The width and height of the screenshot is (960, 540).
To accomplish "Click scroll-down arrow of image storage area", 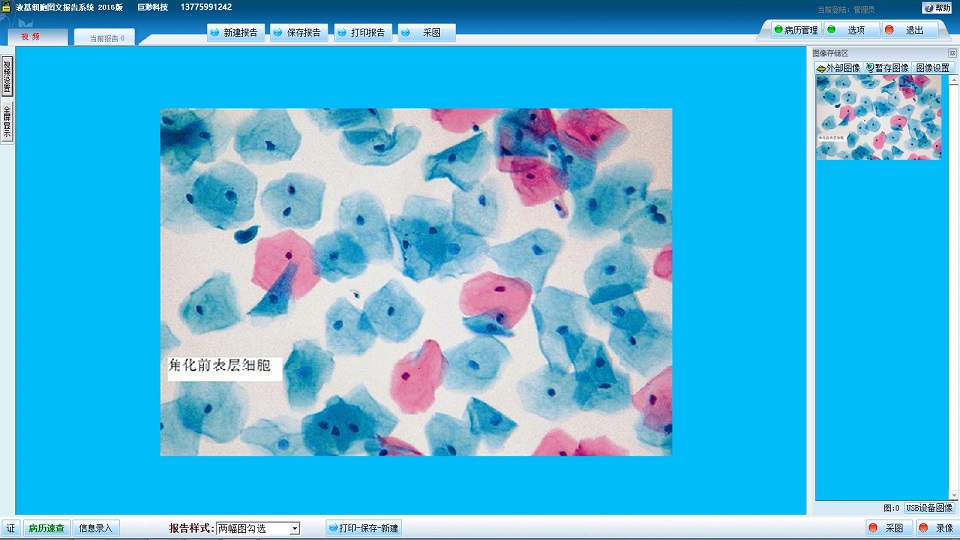I will 953,495.
